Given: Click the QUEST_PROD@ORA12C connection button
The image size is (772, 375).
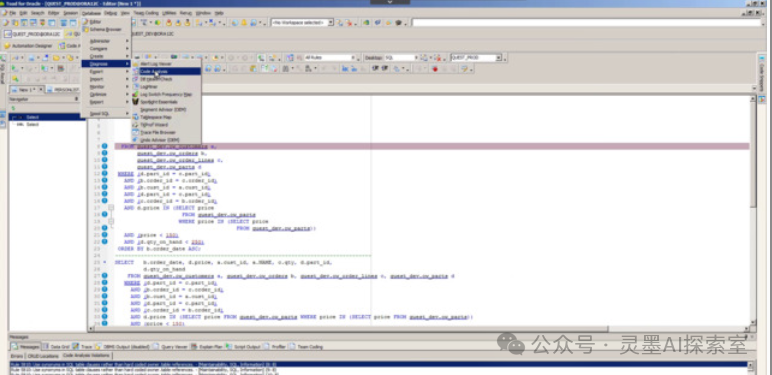Looking at the screenshot, I should pos(33,34).
